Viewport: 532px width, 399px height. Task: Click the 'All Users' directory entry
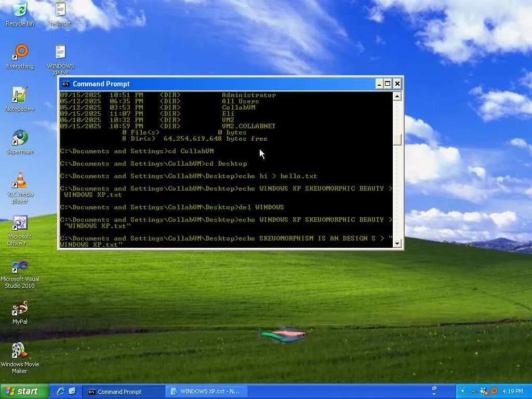click(240, 101)
